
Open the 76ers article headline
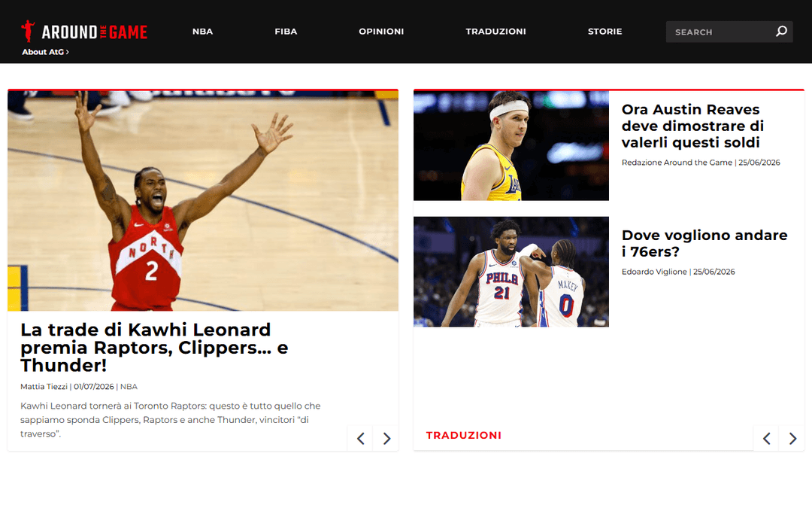click(704, 243)
